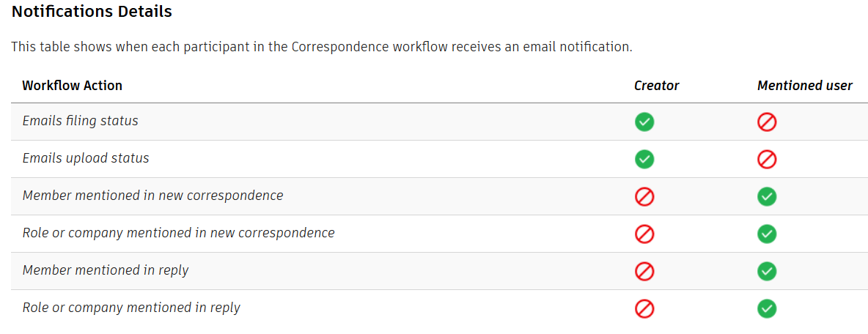Click Creator prohibited icon for Role or company mentioned in reply
Image resolution: width=868 pixels, height=334 pixels.
644,308
